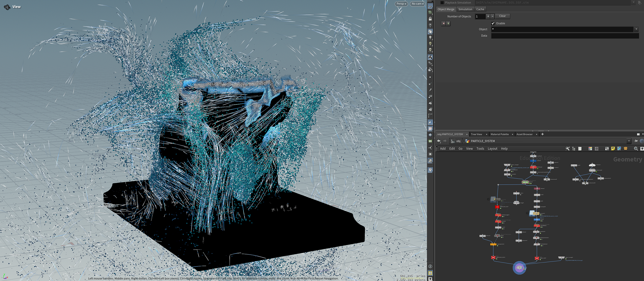
Task: Click the info icon on display bar
Action: tap(430, 267)
